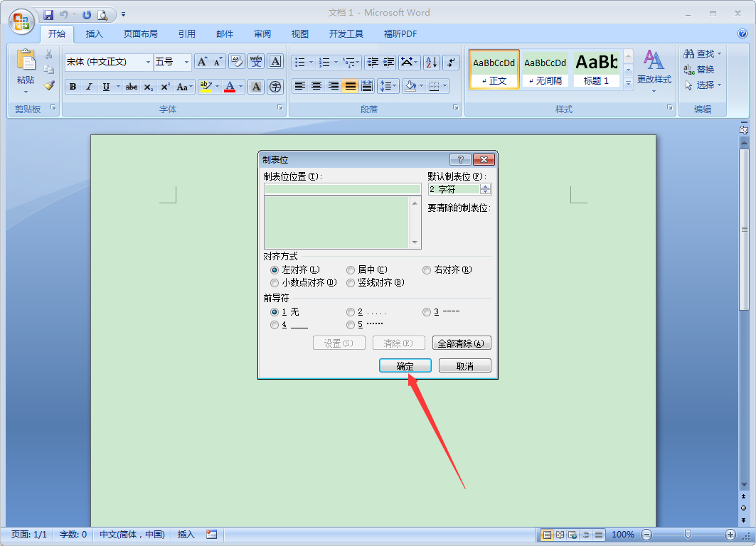
Task: Apply subscript formatting icon
Action: click(x=147, y=86)
